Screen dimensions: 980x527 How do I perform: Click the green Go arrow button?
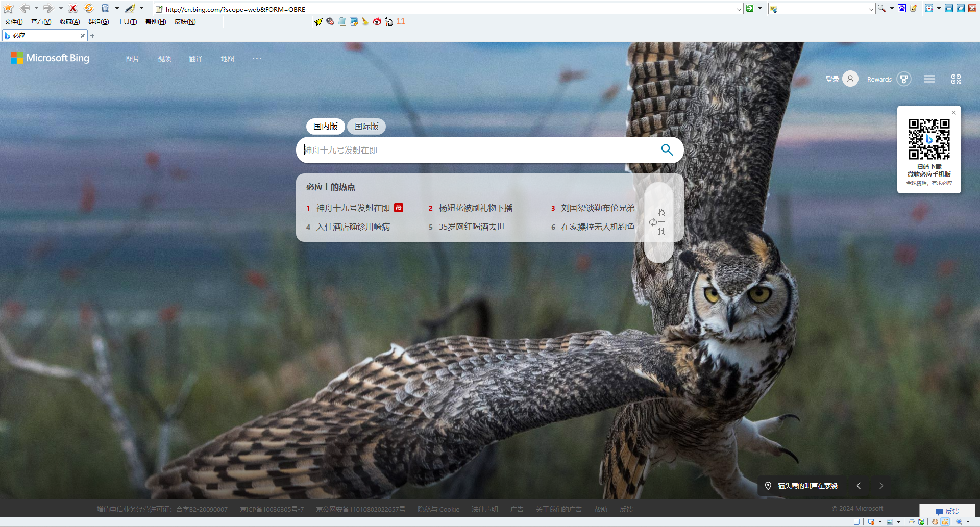click(750, 8)
